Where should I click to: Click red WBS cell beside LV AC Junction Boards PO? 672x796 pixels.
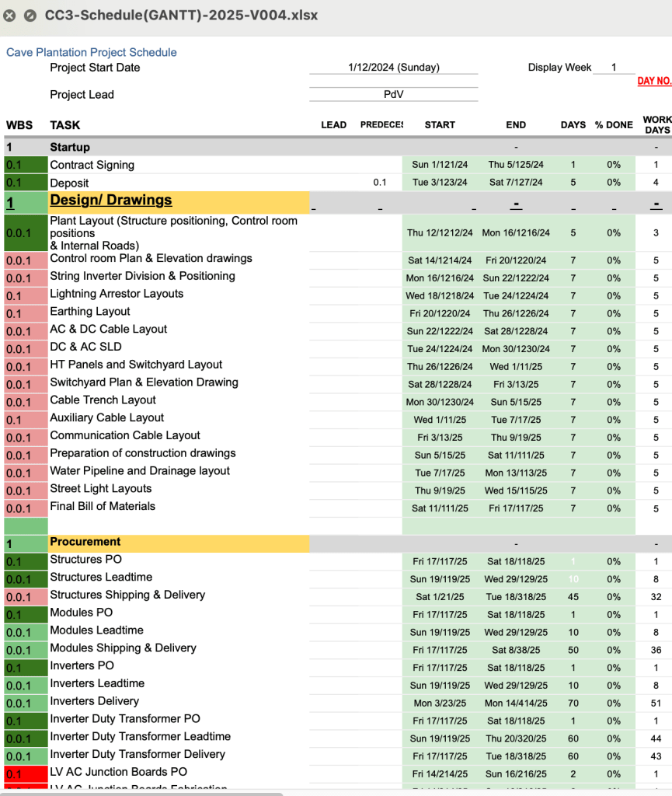(x=24, y=773)
